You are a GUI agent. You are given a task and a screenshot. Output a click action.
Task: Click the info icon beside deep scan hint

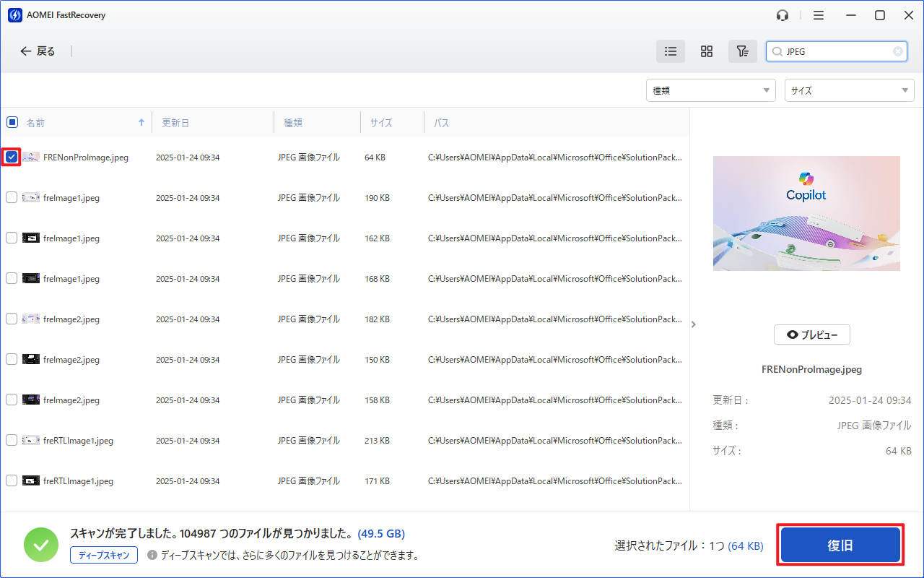152,555
